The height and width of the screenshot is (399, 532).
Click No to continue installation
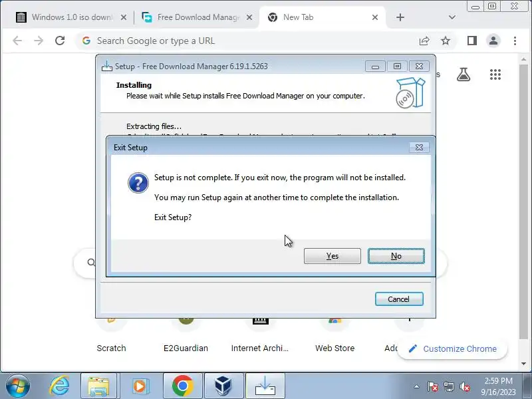coord(396,256)
